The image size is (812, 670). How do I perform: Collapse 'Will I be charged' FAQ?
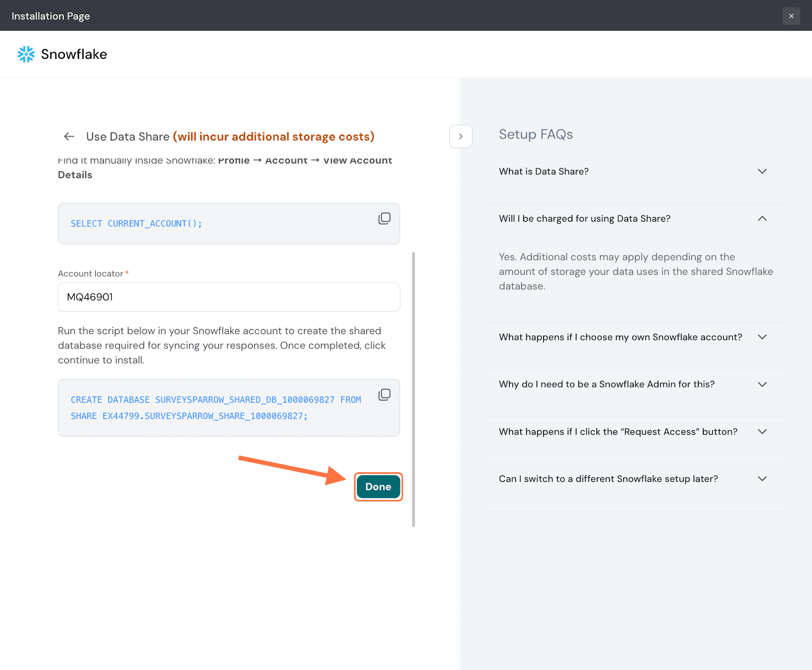[762, 219]
